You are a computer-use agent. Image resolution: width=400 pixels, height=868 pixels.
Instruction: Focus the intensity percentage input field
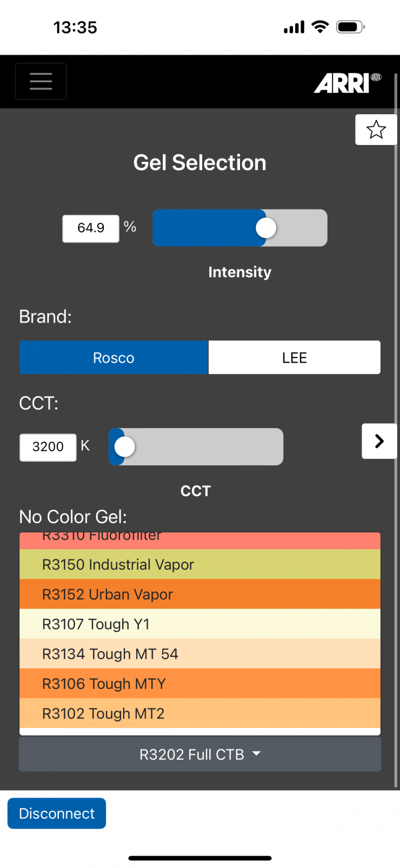click(x=91, y=228)
